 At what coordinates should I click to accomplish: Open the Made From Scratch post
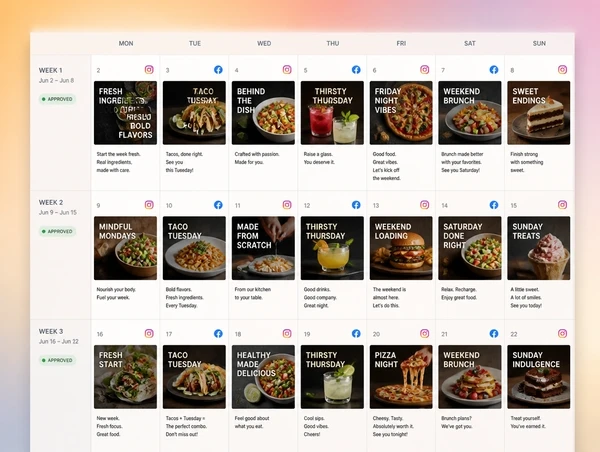click(x=263, y=248)
